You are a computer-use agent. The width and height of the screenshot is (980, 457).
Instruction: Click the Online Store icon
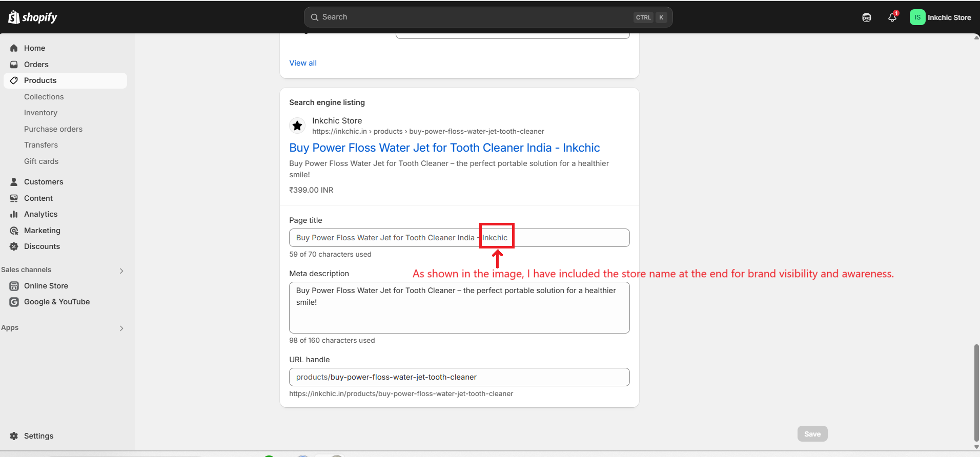(14, 286)
